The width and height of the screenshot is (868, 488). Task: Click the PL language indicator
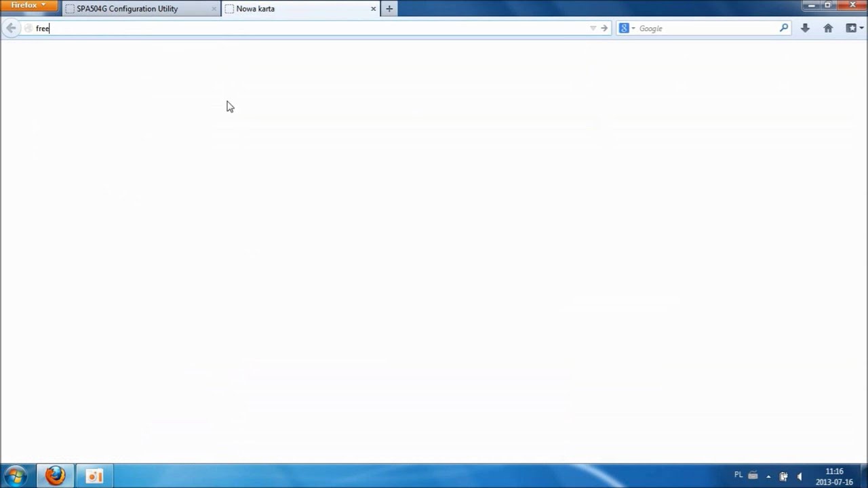pos(738,476)
